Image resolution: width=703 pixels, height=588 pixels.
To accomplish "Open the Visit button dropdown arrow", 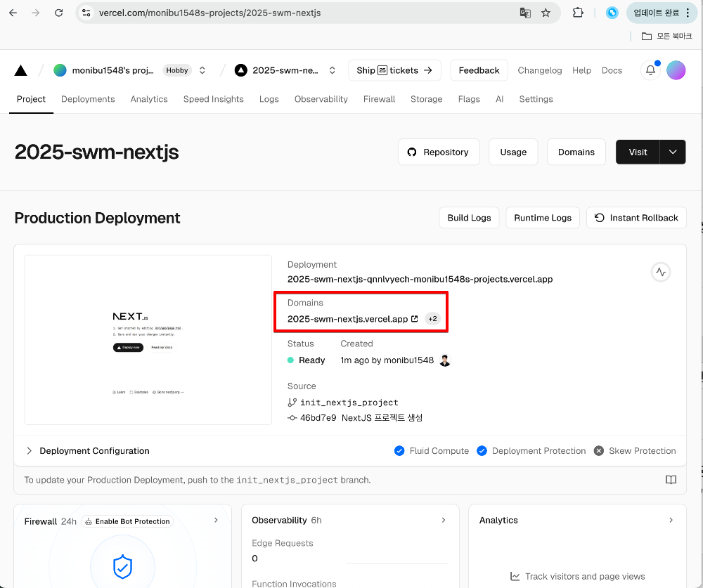I will (x=673, y=152).
